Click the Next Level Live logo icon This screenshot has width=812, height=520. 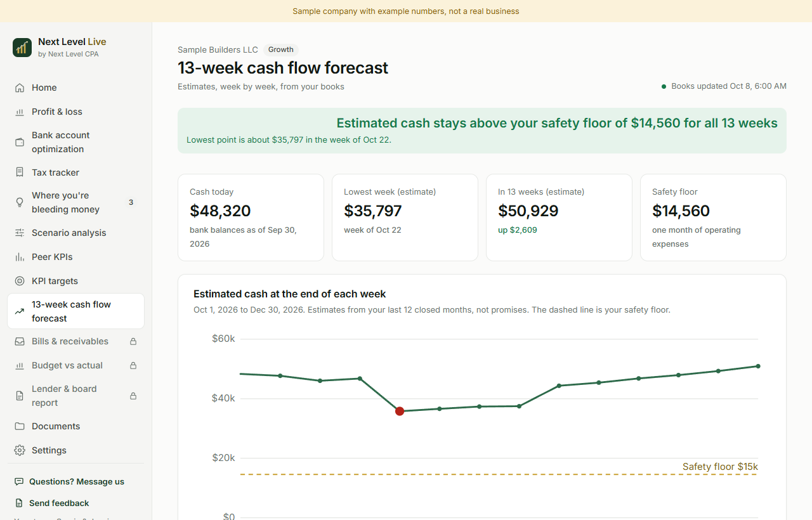[22, 48]
